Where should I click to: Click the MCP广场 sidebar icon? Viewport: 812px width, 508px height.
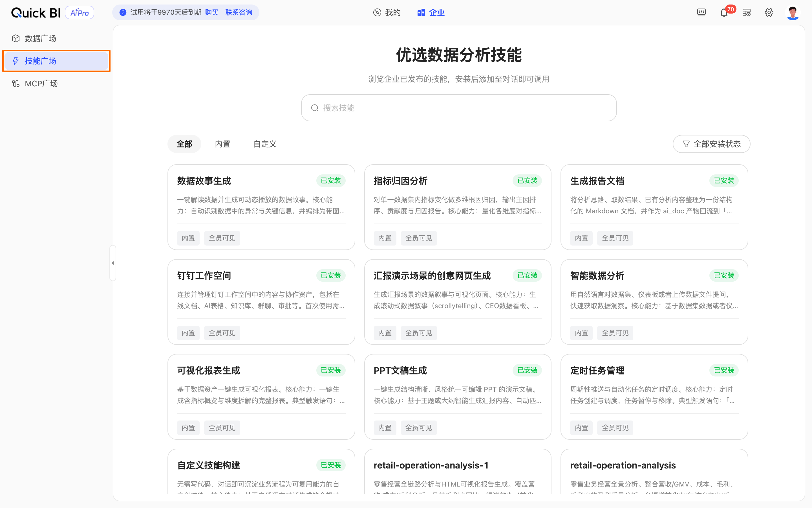[x=16, y=83]
